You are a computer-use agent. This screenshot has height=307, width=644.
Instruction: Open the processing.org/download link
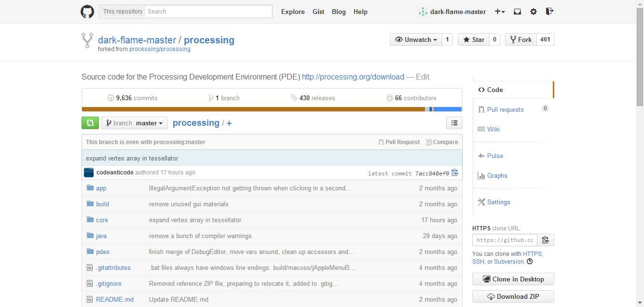pos(353,77)
